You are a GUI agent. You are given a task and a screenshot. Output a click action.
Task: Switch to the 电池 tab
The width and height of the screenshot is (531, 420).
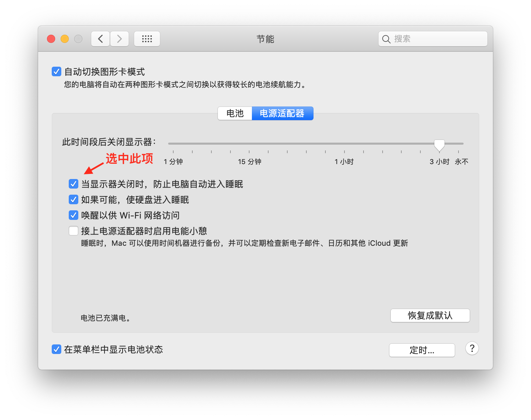pos(235,113)
